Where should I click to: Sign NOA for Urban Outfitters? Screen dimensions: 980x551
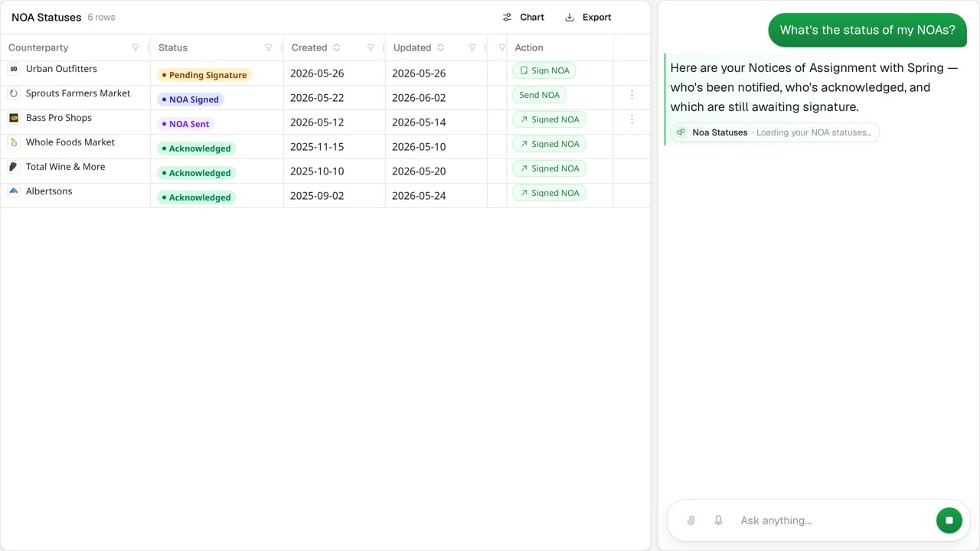544,70
